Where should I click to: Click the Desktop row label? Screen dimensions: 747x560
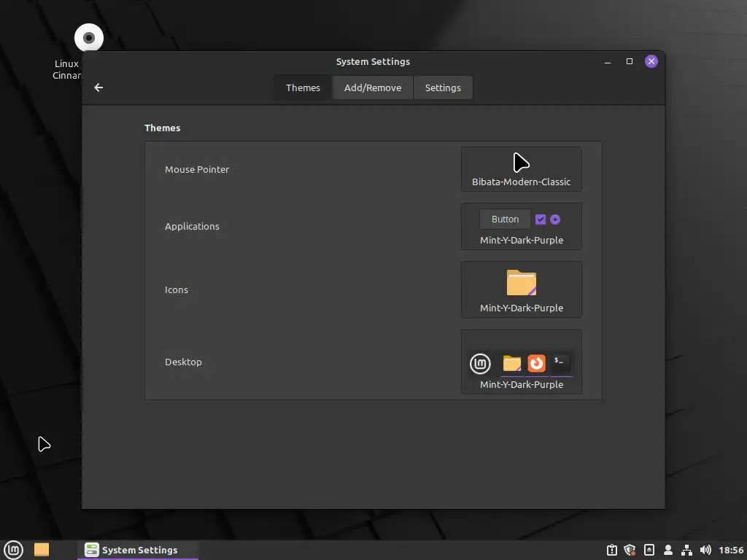183,362
